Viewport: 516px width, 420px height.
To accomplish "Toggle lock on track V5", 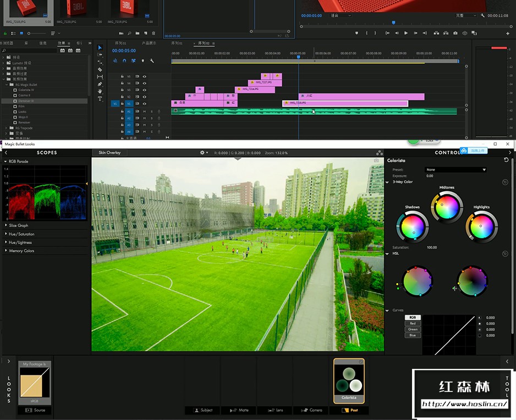I will click(122, 77).
